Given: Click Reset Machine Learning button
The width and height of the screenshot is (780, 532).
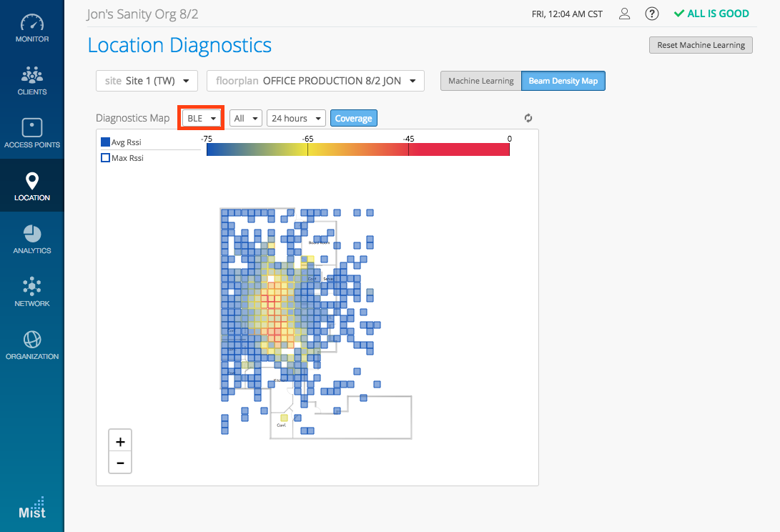Looking at the screenshot, I should point(701,45).
